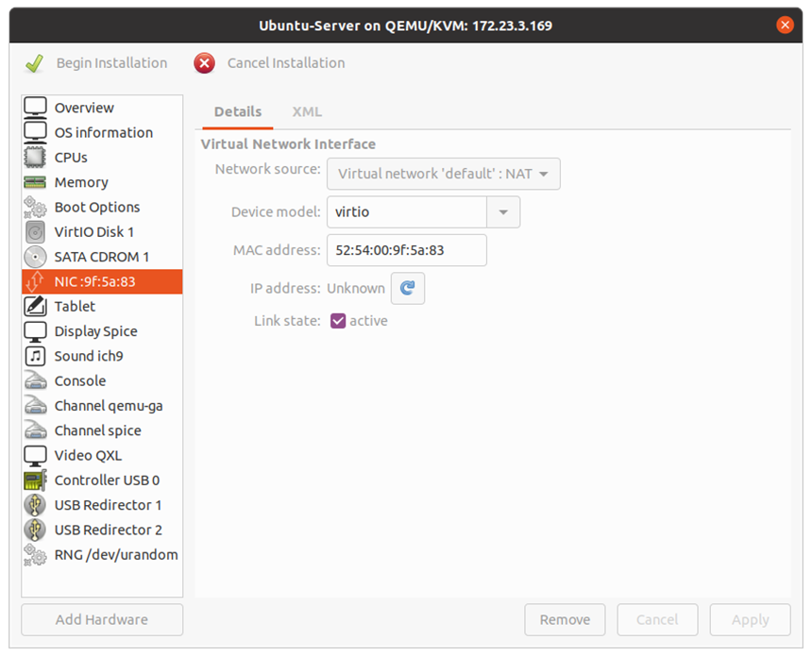Click the Remove button
The height and width of the screenshot is (657, 812).
[x=565, y=620]
